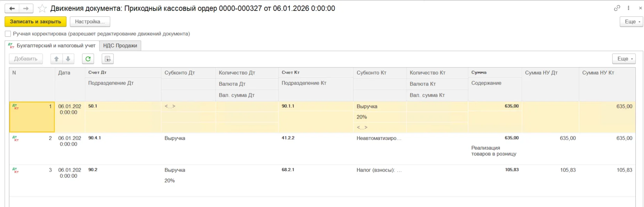Screen dimensions: 644x207
Task: Go forward with the right arrow button
Action: (26, 8)
